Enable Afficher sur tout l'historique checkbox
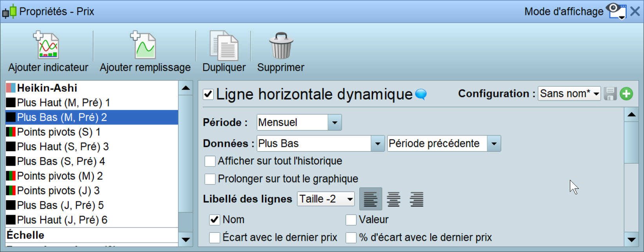The width and height of the screenshot is (644, 252). pyautogui.click(x=210, y=161)
